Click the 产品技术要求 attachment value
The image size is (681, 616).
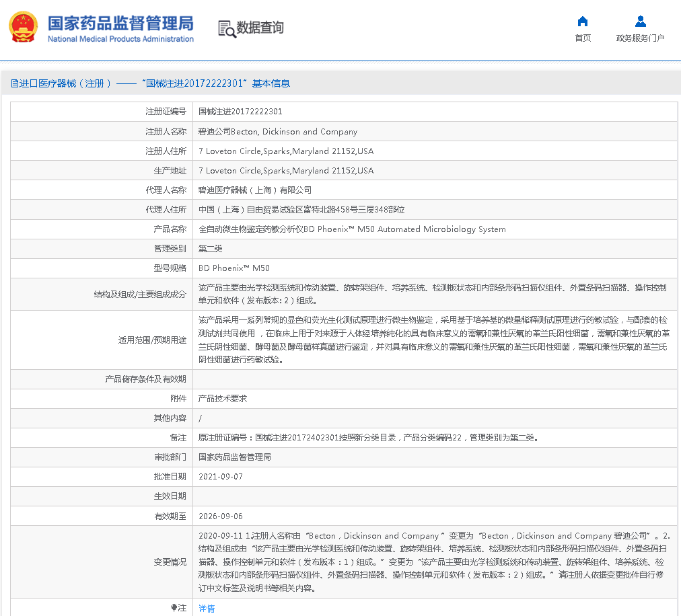[223, 399]
